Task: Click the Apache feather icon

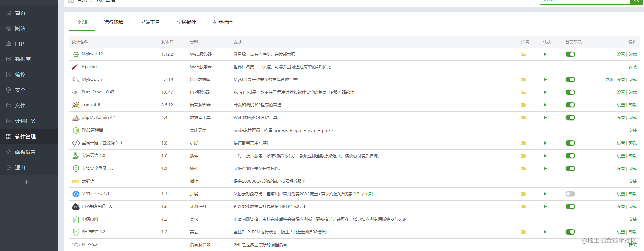Action: (x=75, y=67)
